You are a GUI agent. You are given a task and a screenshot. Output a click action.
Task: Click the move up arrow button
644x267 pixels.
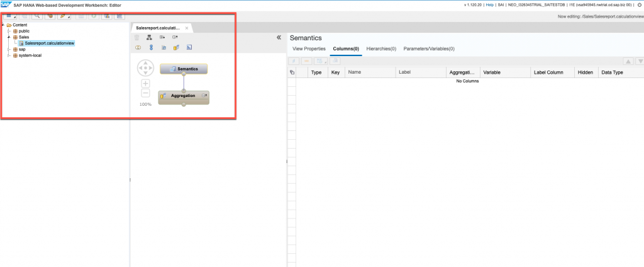(x=628, y=61)
